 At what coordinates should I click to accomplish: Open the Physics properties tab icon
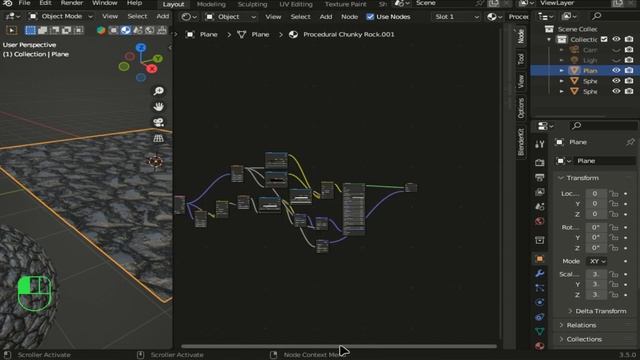540,302
